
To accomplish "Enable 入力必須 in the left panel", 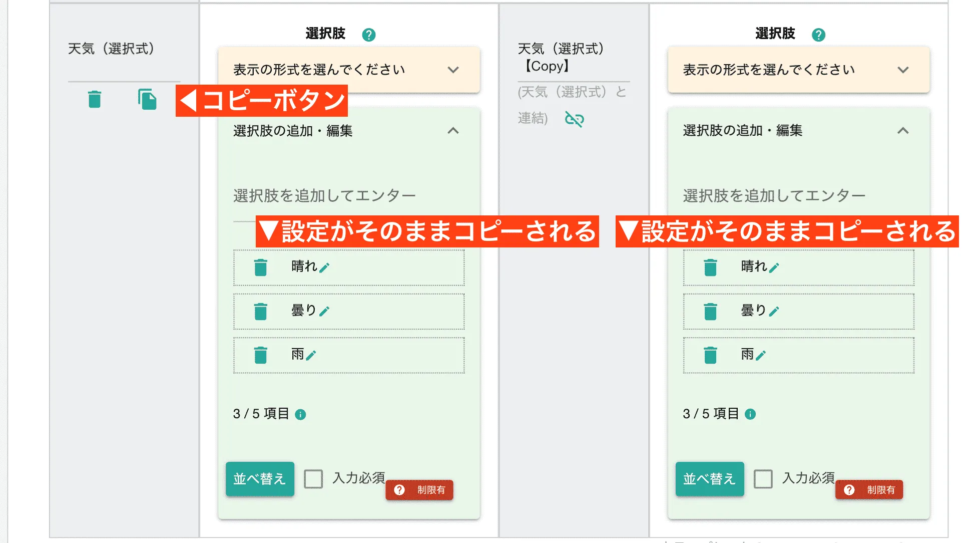I will click(313, 479).
